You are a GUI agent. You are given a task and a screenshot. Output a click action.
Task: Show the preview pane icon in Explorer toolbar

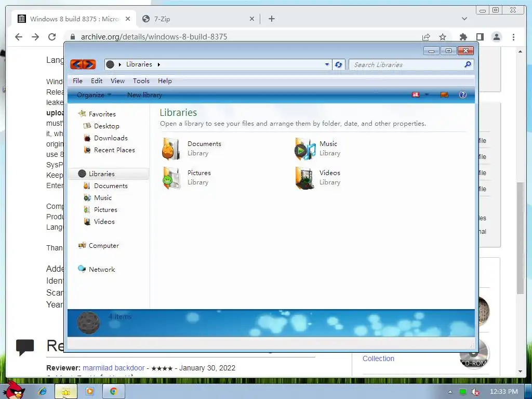pyautogui.click(x=444, y=95)
